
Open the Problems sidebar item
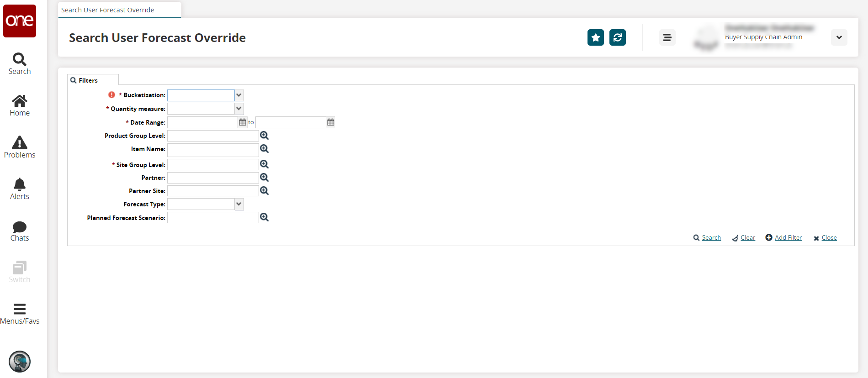click(x=20, y=147)
